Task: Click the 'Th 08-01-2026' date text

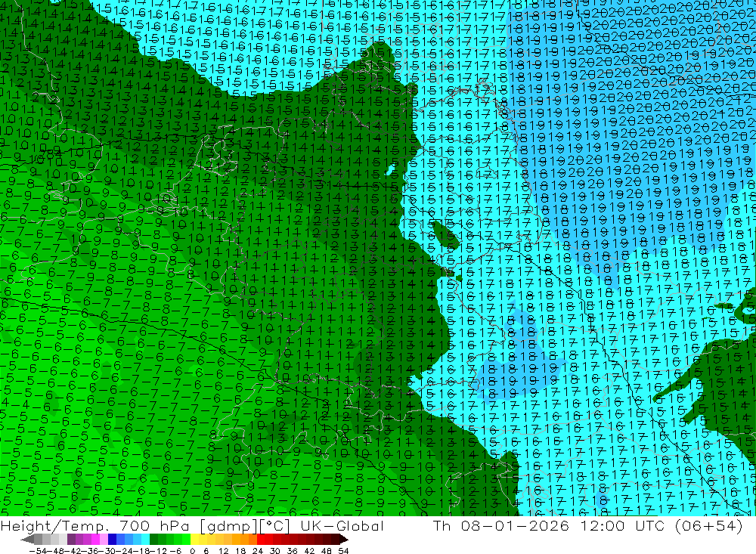Action: tap(501, 526)
